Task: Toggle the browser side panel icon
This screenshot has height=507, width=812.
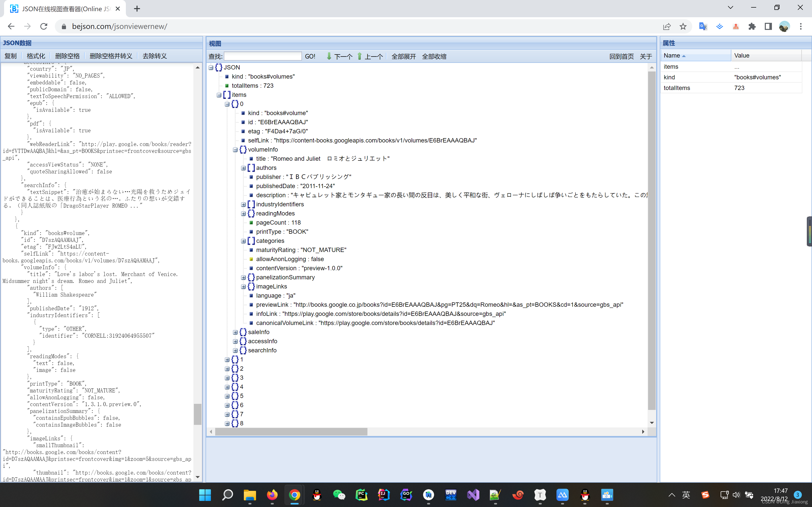Action: pyautogui.click(x=768, y=26)
